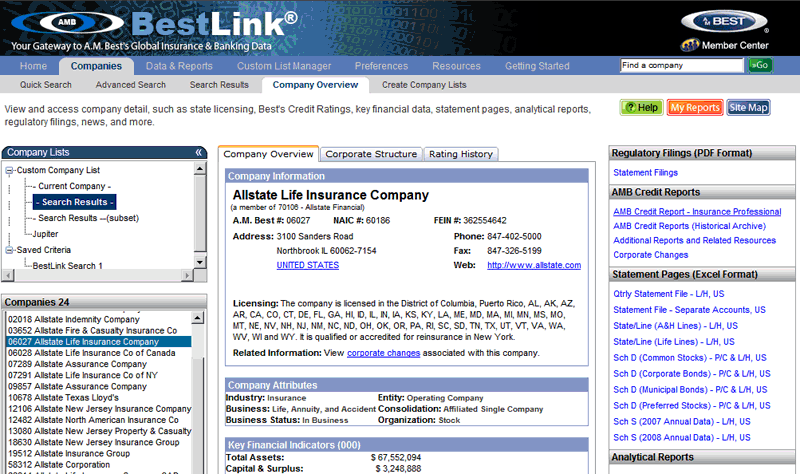Select Search Results (subset) tree item
This screenshot has height=474, width=800.
88,218
